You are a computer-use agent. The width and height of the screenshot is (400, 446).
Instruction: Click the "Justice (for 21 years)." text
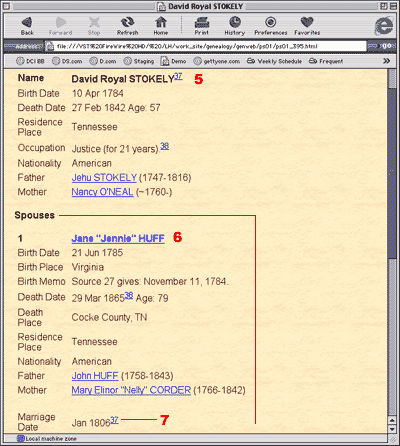(116, 149)
